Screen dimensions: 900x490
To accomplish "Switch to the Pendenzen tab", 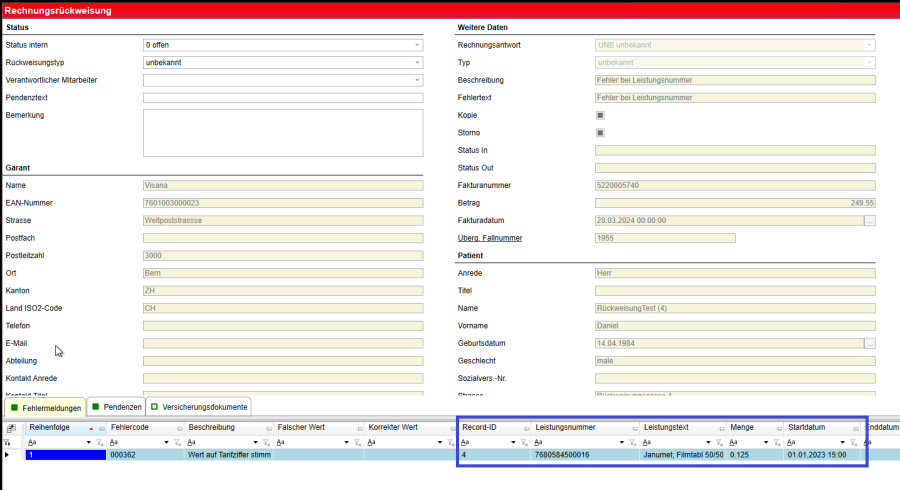I will (x=115, y=407).
